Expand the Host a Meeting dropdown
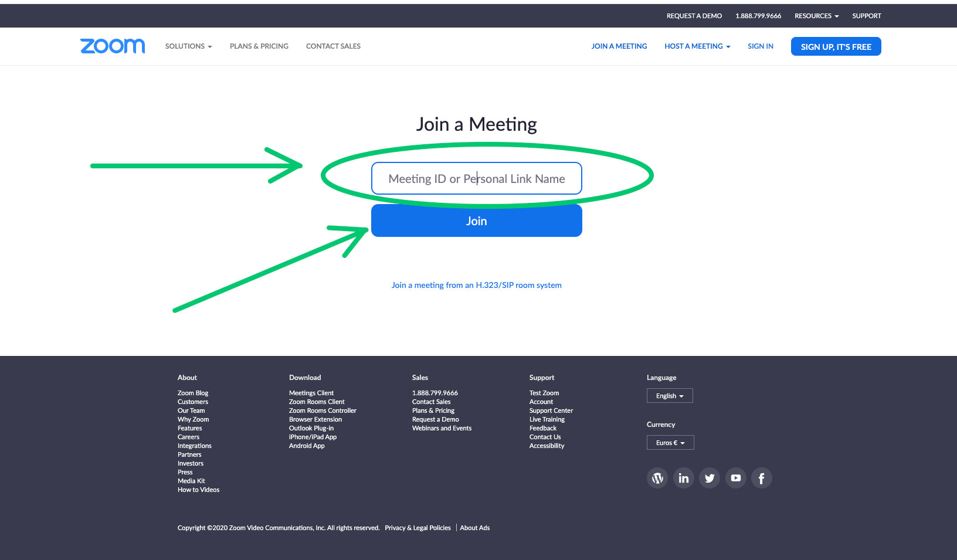This screenshot has width=957, height=560. click(x=697, y=46)
